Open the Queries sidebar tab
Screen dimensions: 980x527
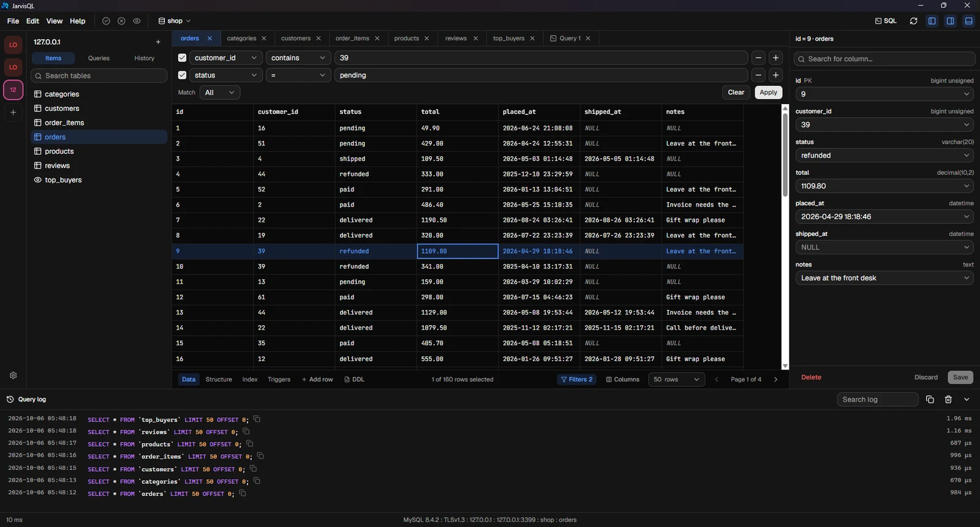[99, 58]
